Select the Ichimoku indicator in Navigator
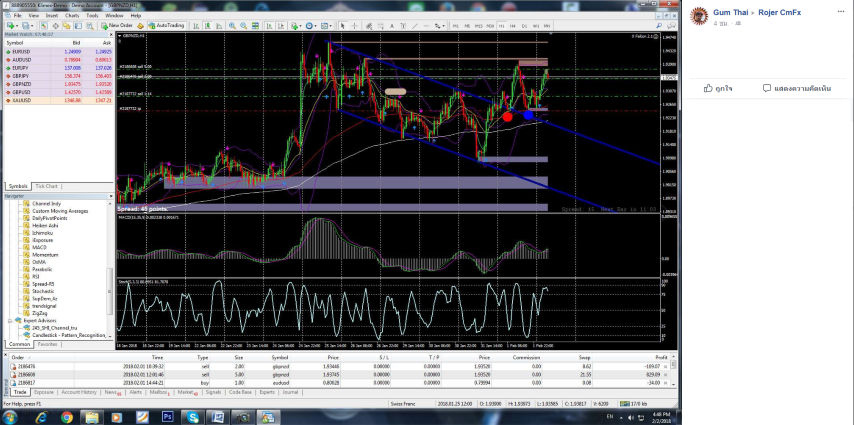This screenshot has width=854, height=425. [x=41, y=233]
